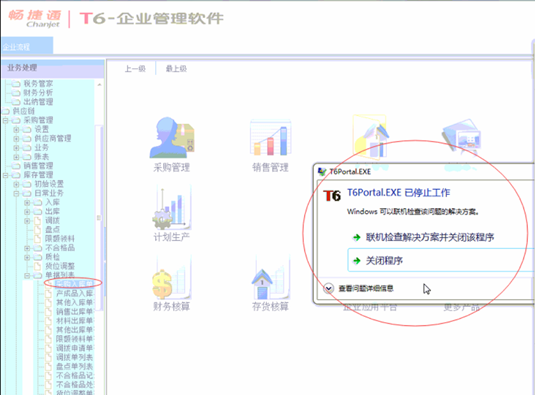The image size is (535, 397).
Task: Expand the 设置 node under 采购管理
Action: (x=16, y=130)
